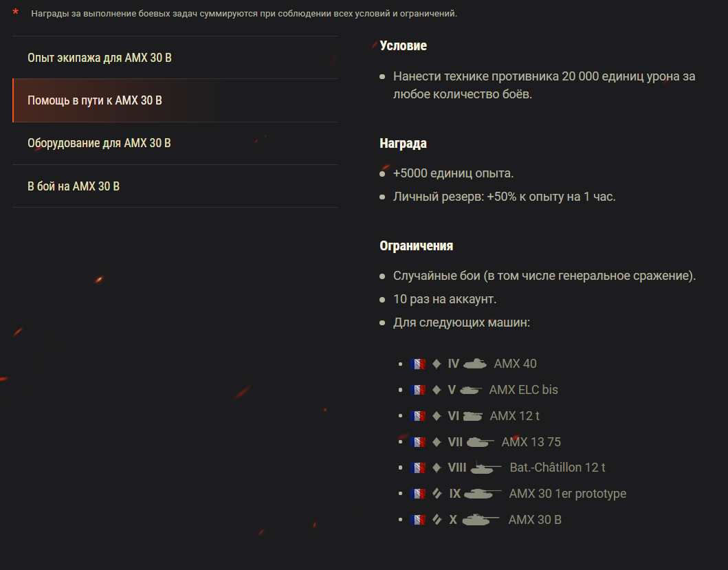Click the "Случайные бои" restriction line
Screen dimensions: 728x570
(544, 276)
